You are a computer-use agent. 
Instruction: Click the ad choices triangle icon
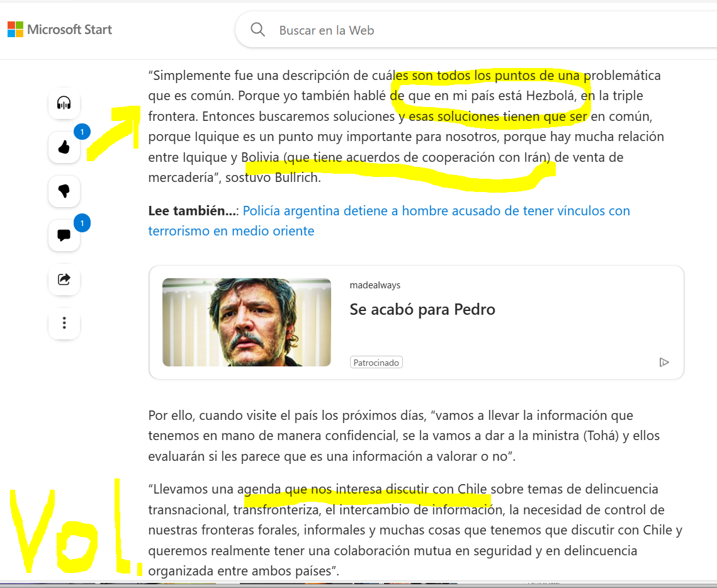[x=664, y=363]
